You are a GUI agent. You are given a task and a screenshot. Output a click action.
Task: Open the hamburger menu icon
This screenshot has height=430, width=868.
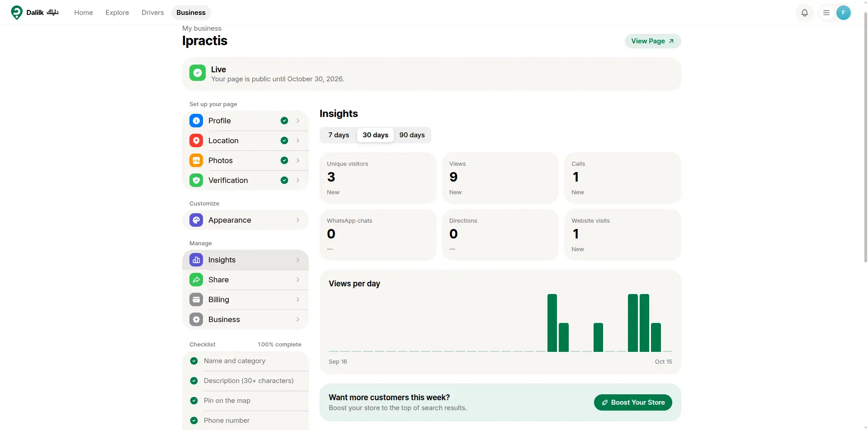pyautogui.click(x=826, y=13)
